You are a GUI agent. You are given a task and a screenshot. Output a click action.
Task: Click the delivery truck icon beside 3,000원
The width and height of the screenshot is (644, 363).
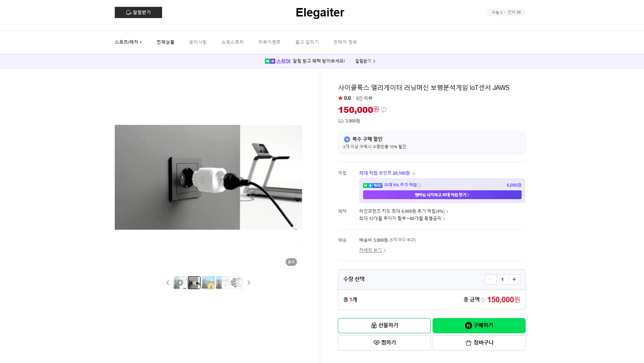[x=341, y=121]
